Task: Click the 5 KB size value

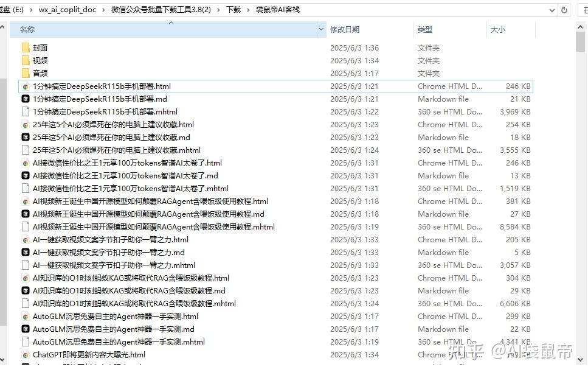Action: 522,252
